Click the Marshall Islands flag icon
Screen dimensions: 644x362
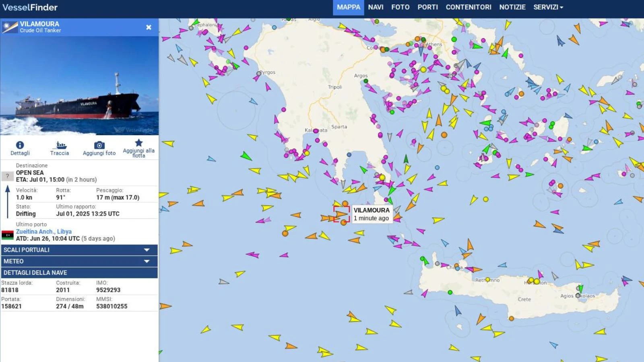(10, 27)
